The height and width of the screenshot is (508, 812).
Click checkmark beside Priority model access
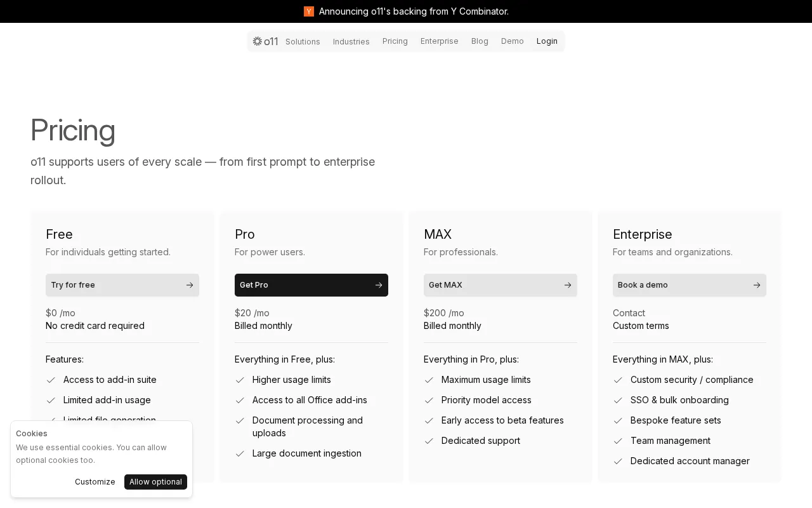point(429,401)
